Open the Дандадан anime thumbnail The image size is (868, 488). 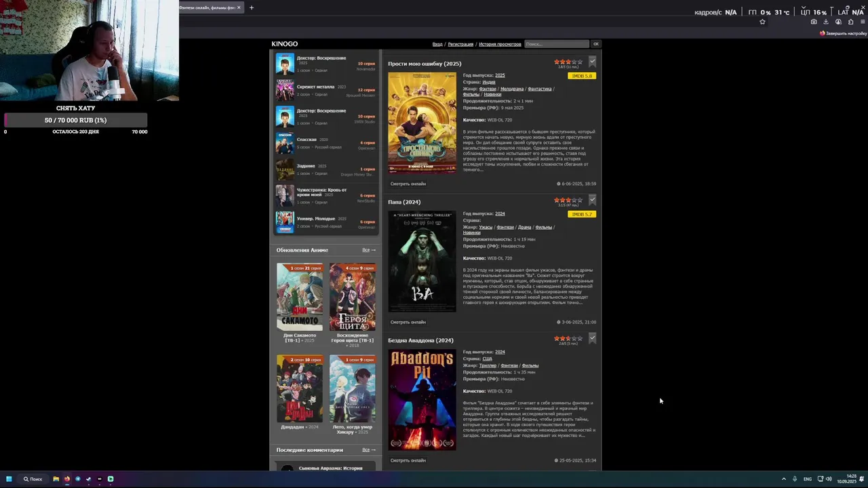click(300, 388)
